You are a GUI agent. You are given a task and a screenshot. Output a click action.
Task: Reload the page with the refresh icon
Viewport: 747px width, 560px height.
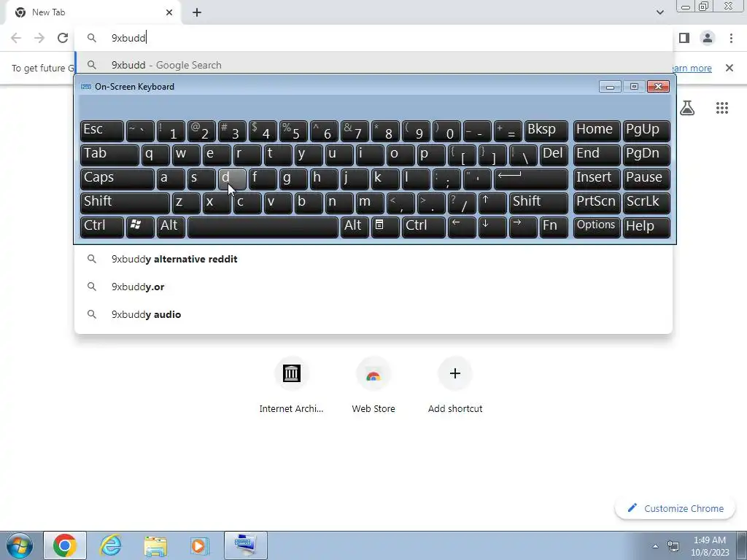[63, 38]
